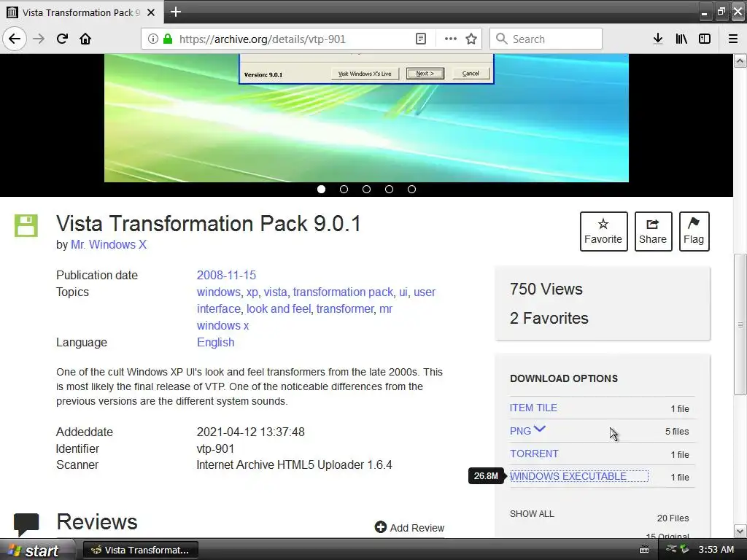
Task: Click the forward navigation arrow
Action: (39, 39)
